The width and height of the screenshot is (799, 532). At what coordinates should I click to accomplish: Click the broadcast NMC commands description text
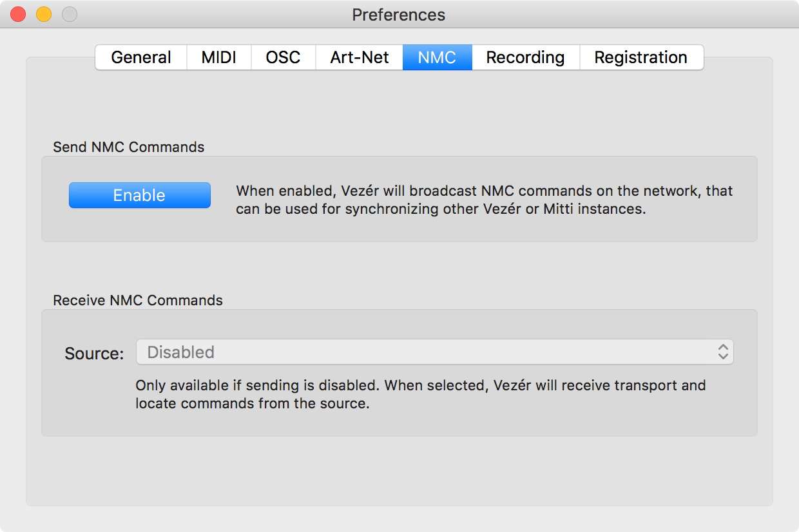(485, 200)
